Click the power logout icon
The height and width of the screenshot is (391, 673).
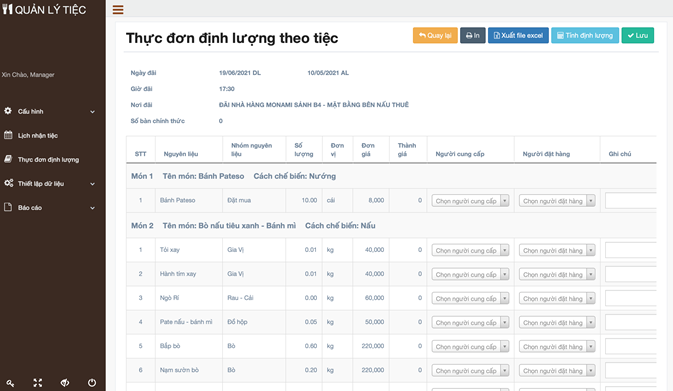click(x=92, y=382)
